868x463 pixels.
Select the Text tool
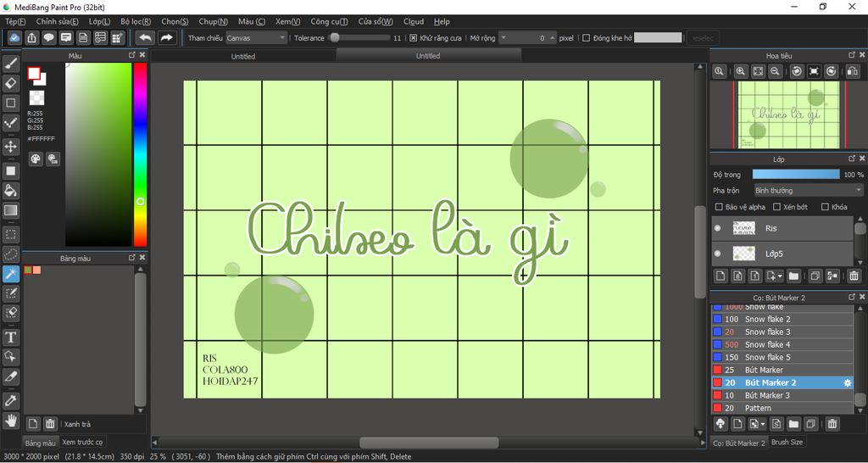(10, 337)
